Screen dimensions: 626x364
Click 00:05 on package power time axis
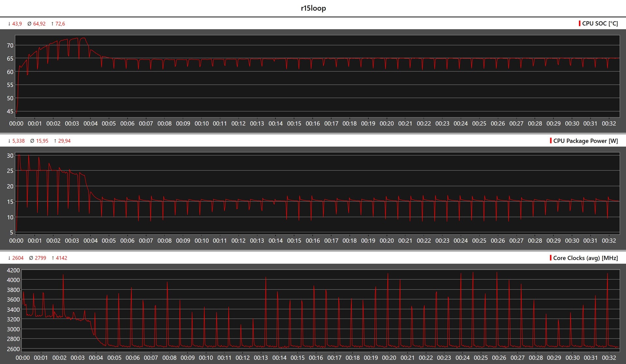click(109, 240)
